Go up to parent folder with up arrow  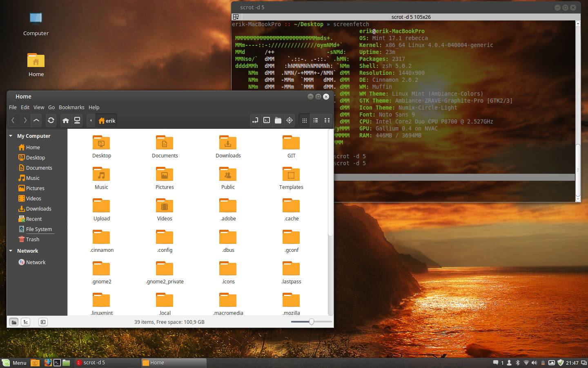36,120
